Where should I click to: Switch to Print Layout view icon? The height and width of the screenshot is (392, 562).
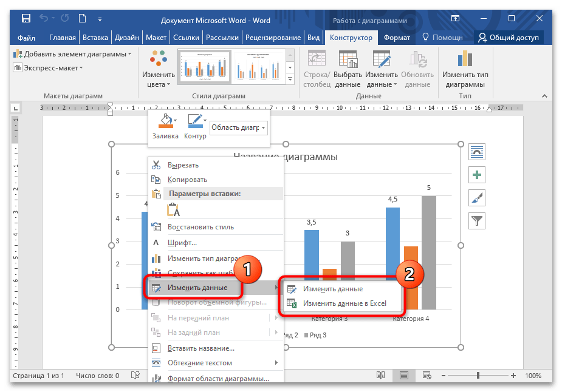tap(404, 375)
